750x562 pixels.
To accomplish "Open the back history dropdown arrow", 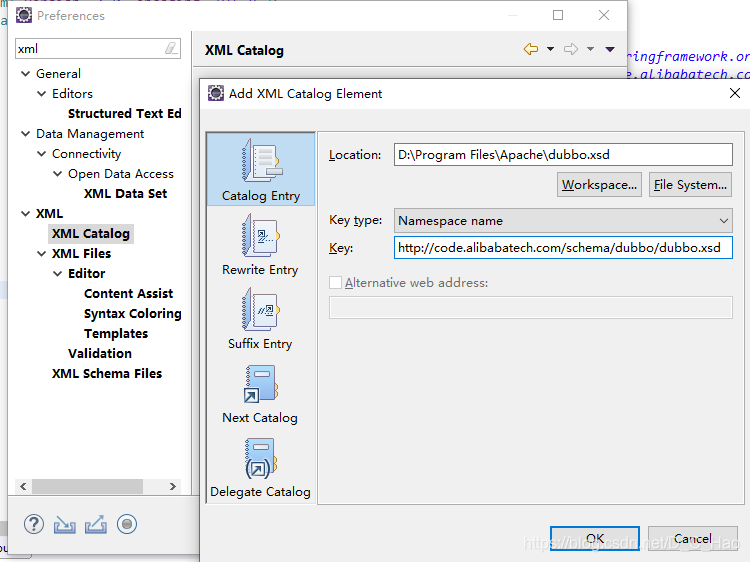I will 551,49.
